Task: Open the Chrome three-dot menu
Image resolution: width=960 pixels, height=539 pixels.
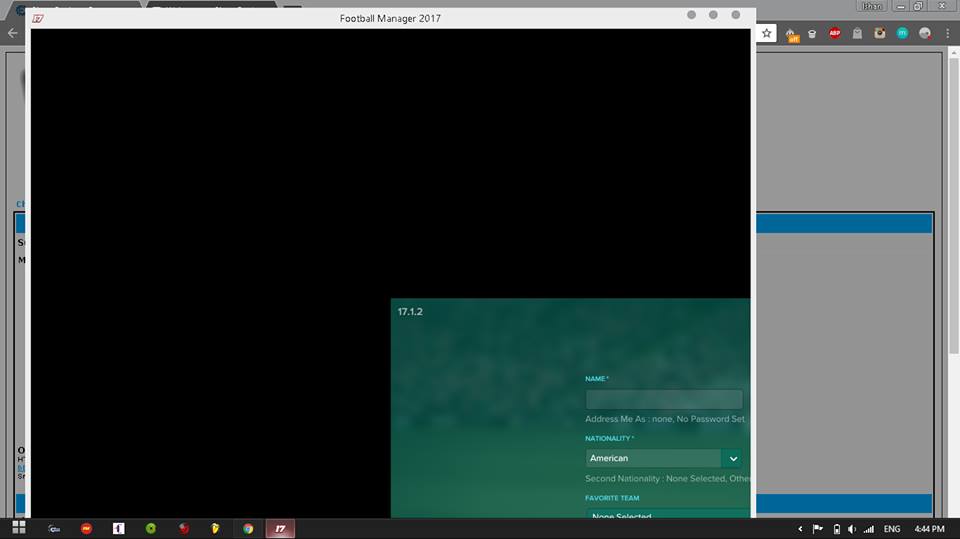Action: tap(947, 33)
